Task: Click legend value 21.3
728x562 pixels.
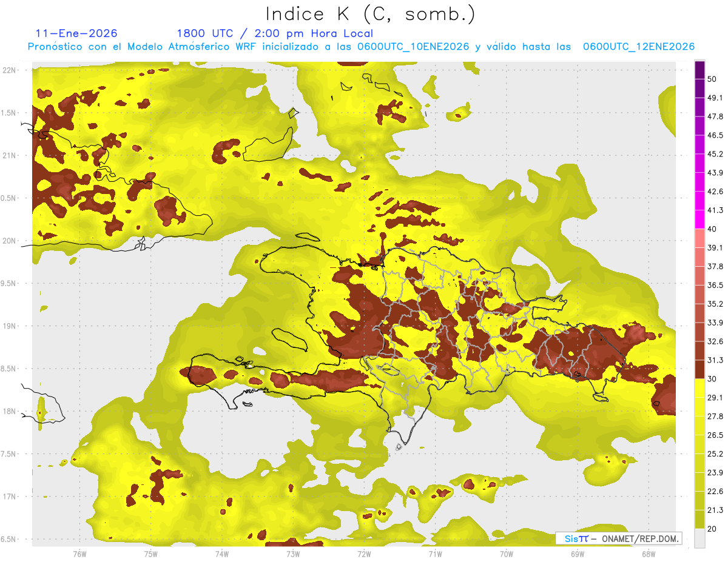Action: point(715,510)
